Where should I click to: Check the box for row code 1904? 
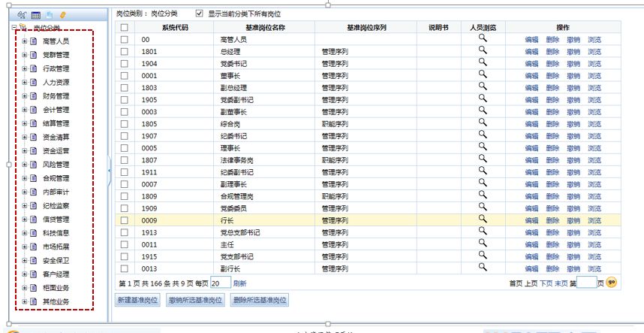point(125,64)
